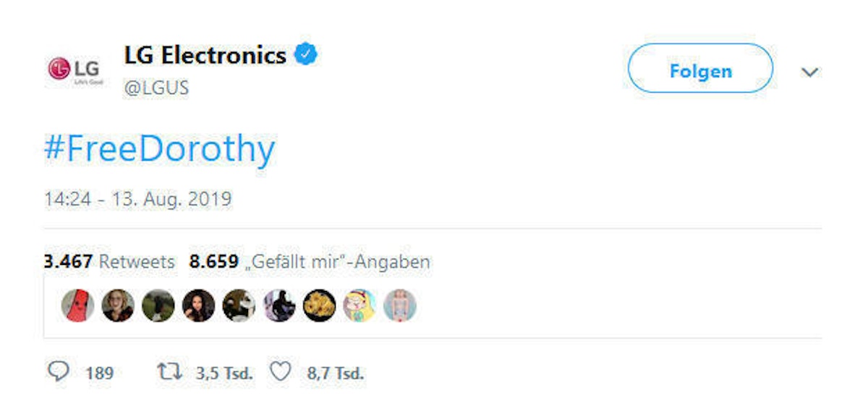Click the LG logo profile picture
This screenshot has height=414, width=868.
[75, 70]
